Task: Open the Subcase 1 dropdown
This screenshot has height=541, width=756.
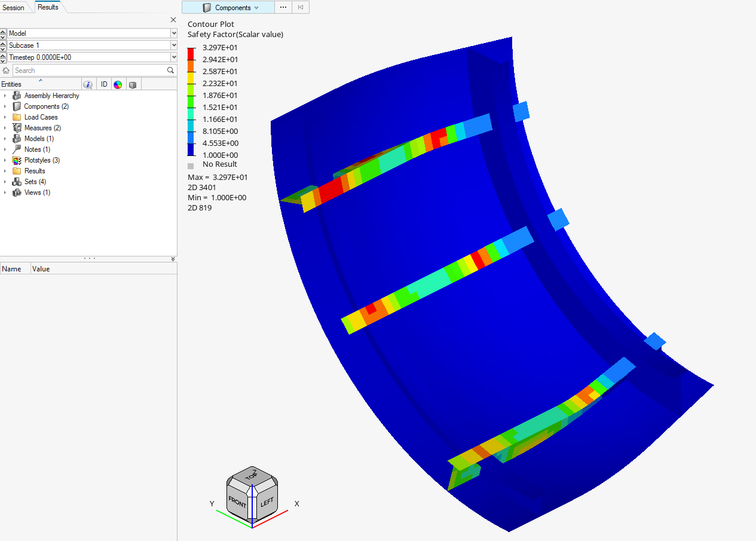Action: (173, 45)
